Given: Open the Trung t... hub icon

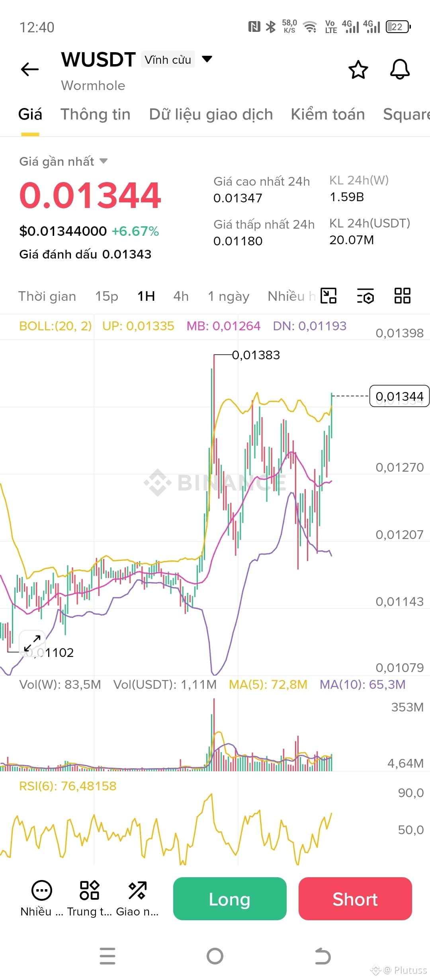Looking at the screenshot, I should tap(90, 898).
